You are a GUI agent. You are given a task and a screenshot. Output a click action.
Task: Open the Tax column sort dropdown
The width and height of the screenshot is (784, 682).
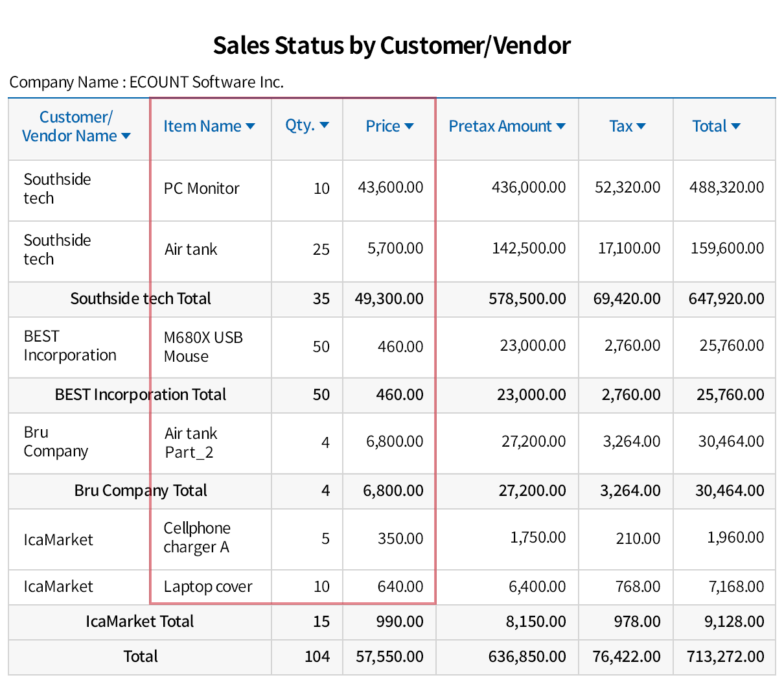point(641,126)
